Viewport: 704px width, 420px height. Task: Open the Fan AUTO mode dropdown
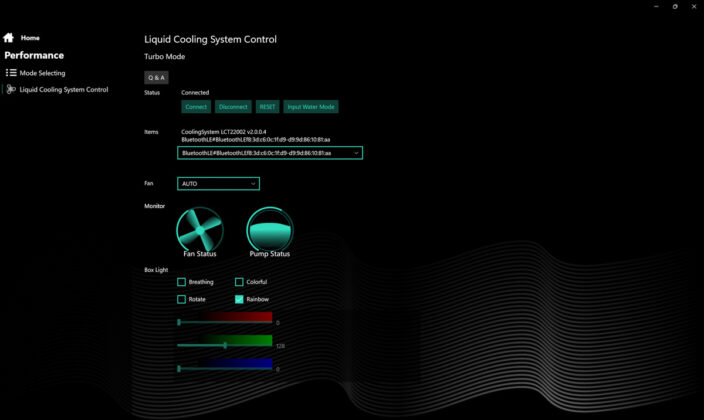(x=218, y=184)
